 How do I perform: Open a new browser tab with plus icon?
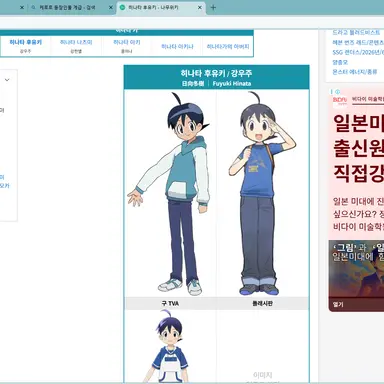213,7
